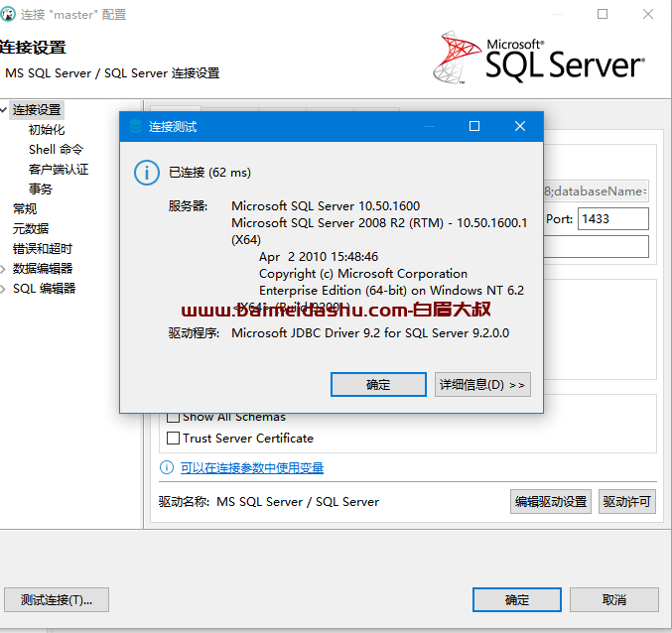Screen dimensions: 672x633
Task: Expand the SQL 编辑器 tree node
Action: tap(5, 289)
